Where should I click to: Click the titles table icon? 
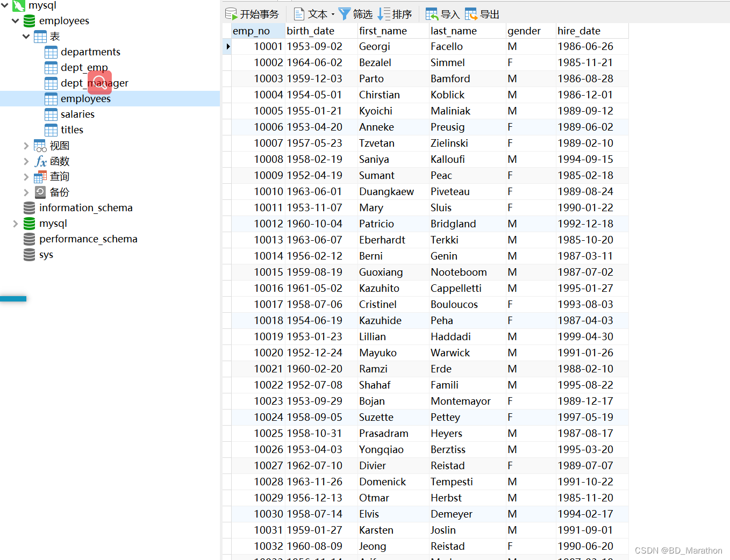pos(51,130)
